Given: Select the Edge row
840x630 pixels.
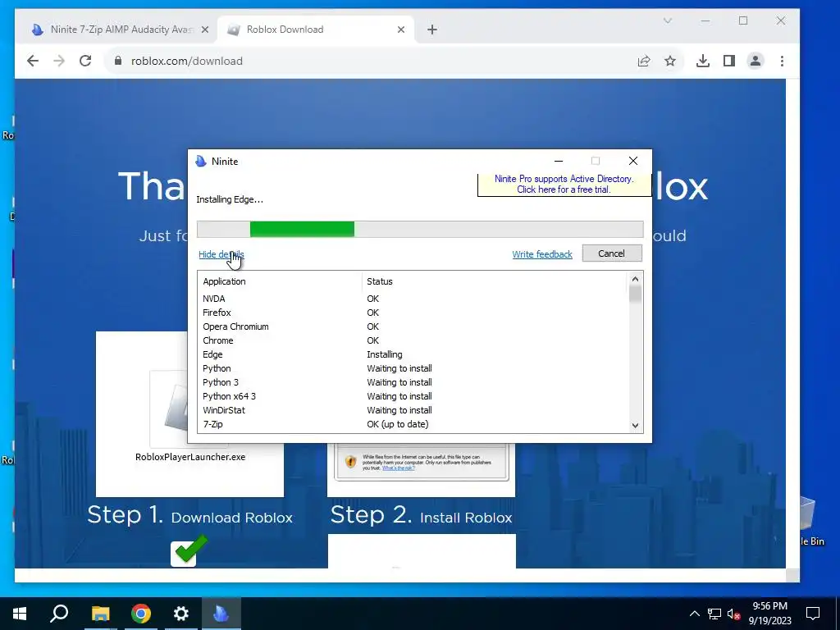Looking at the screenshot, I should pos(413,354).
